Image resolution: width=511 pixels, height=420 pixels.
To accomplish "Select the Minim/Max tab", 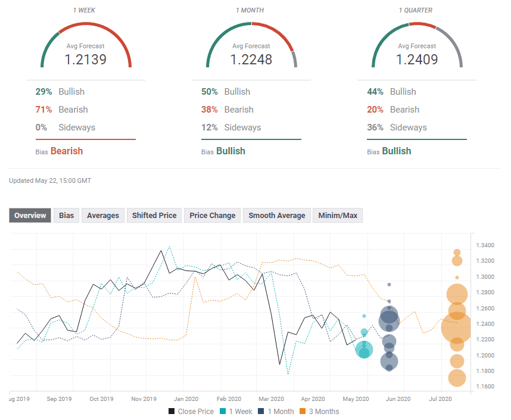I will [x=338, y=216].
